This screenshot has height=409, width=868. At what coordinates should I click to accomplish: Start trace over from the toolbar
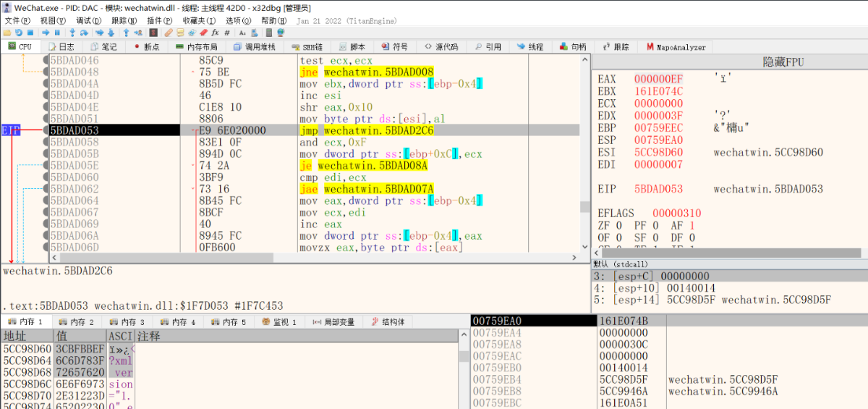(111, 33)
